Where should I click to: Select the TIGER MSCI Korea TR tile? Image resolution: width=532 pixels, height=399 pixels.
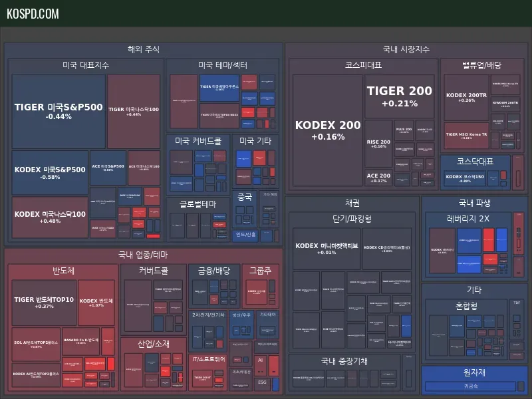tap(466, 136)
